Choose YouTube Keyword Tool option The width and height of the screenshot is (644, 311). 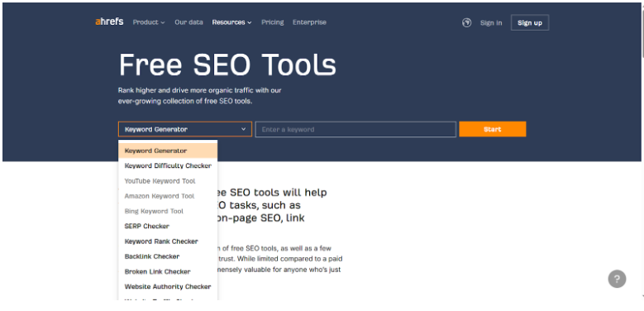[x=168, y=181]
